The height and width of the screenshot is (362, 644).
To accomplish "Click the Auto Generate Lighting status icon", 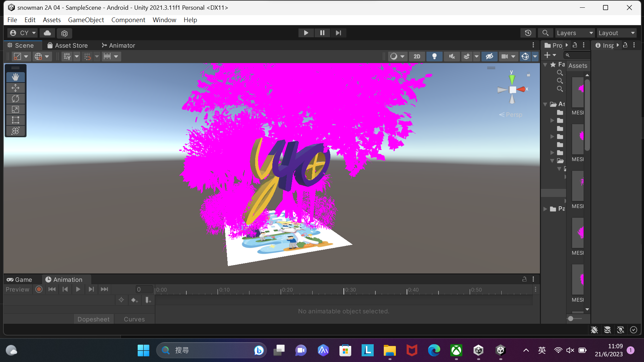I will 620,330.
